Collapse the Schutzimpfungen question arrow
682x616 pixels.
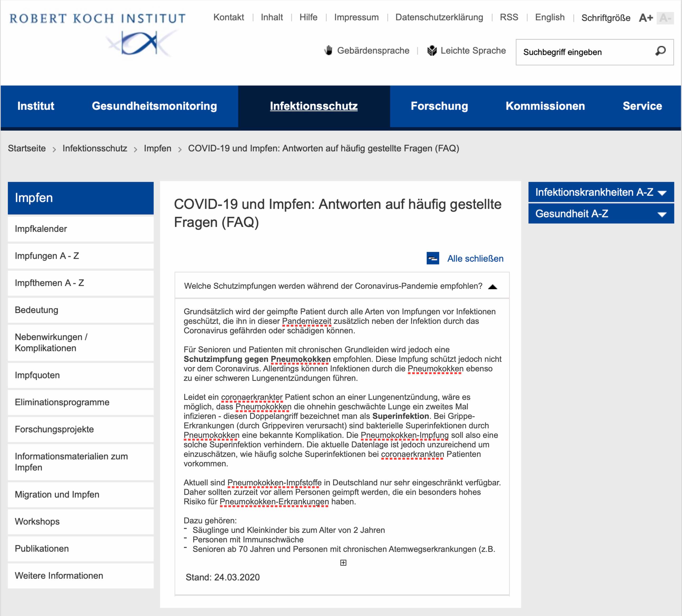tap(492, 287)
